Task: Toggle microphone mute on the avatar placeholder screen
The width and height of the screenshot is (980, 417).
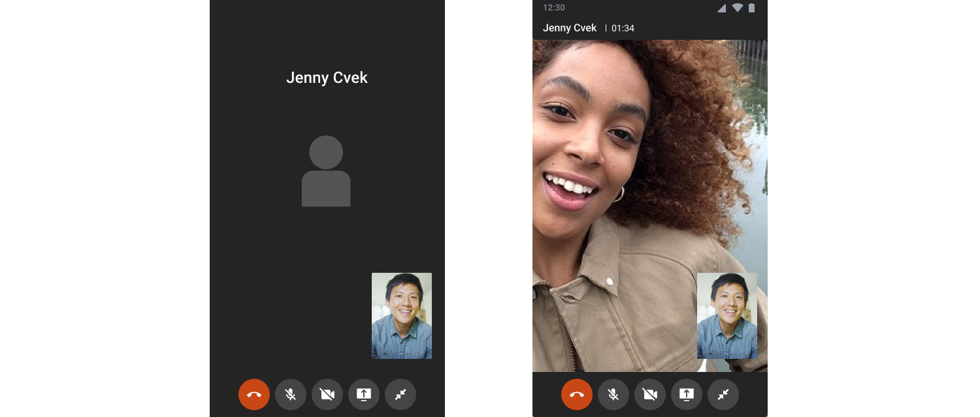Action: (x=291, y=395)
